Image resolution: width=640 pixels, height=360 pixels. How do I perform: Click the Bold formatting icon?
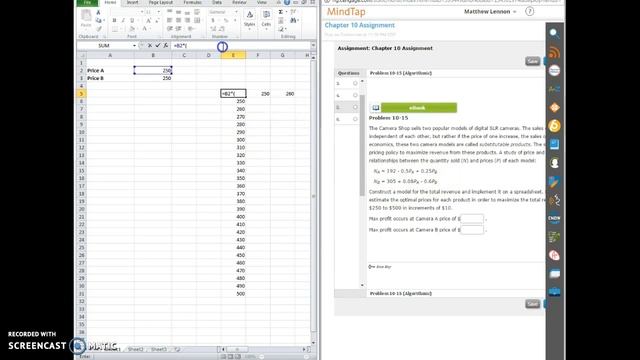[x=114, y=20]
